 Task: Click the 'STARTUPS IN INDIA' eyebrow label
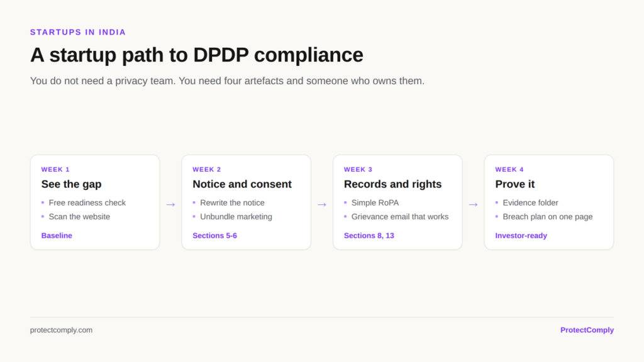77,33
